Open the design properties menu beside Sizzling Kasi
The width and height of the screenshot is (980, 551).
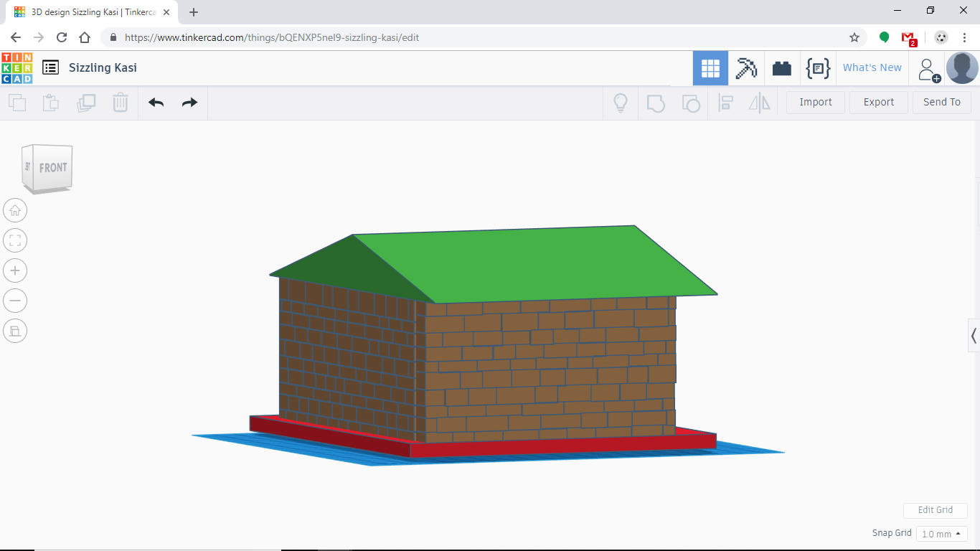click(x=50, y=67)
